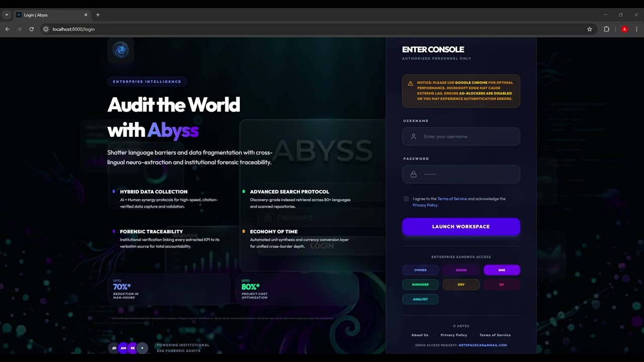
Task: Focus the password input field
Action: point(461,174)
